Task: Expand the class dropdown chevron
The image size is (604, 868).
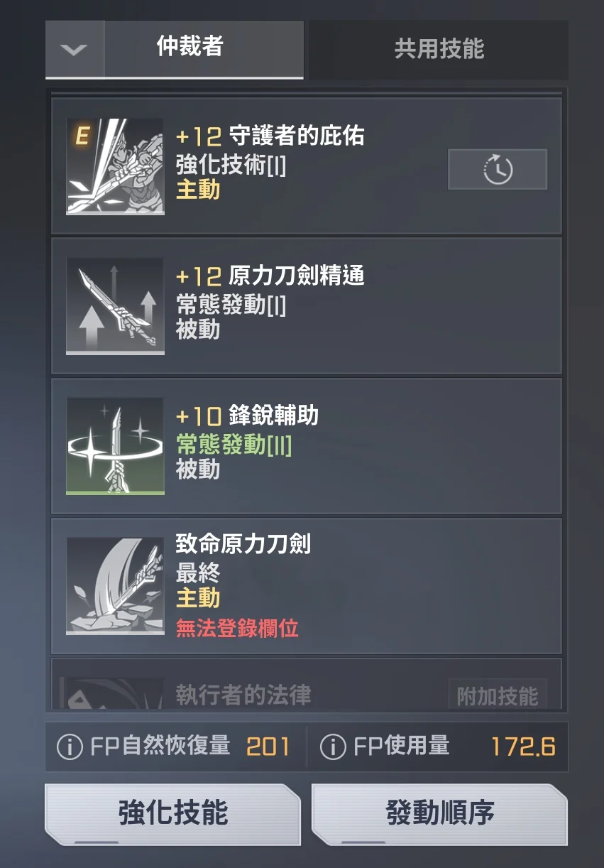Action: coord(75,50)
